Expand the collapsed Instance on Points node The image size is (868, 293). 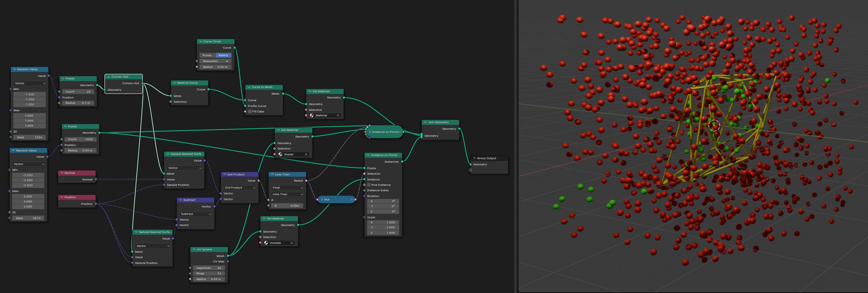coord(370,132)
